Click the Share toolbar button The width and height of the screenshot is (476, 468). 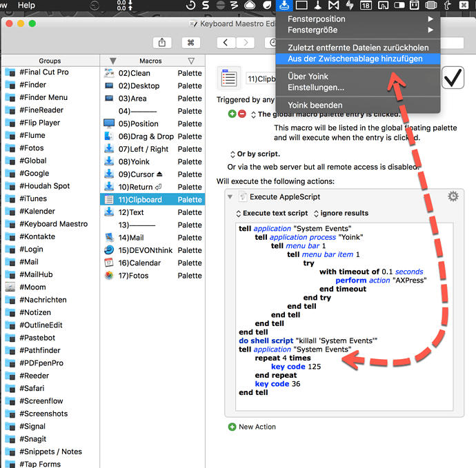[x=162, y=43]
